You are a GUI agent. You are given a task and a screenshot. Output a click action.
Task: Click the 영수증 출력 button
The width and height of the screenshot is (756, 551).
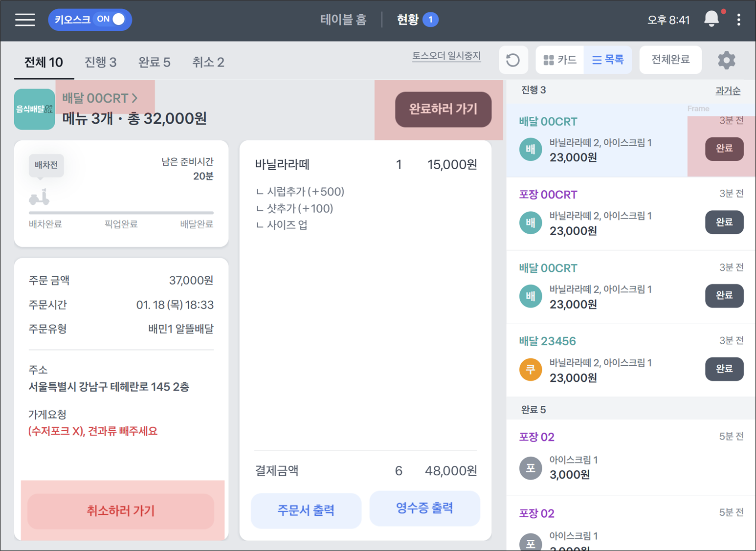pos(424,508)
